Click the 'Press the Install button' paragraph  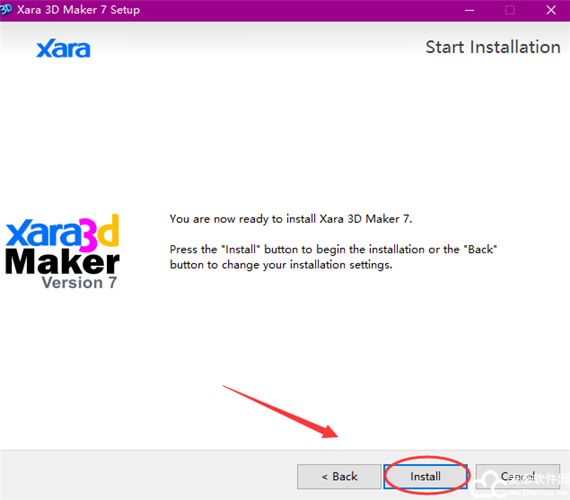(333, 257)
